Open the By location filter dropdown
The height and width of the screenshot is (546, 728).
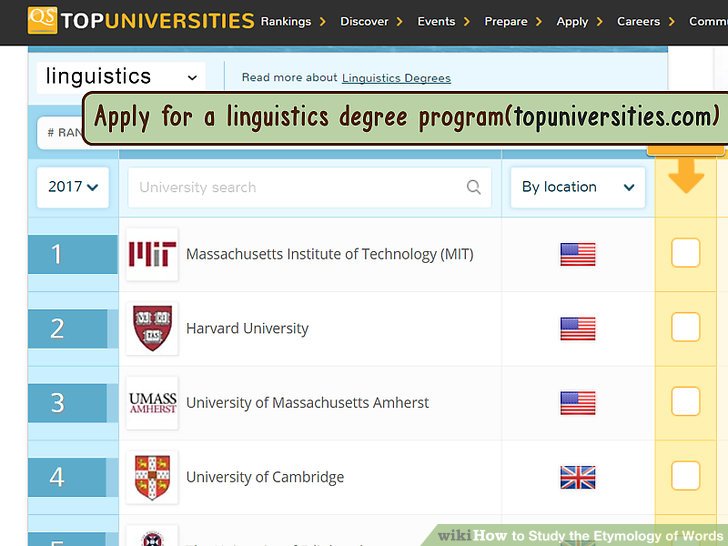coord(577,187)
